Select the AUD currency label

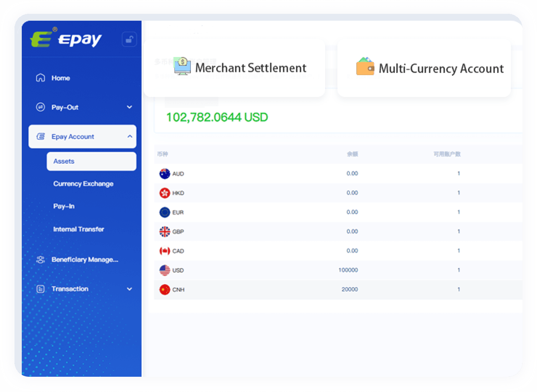178,174
